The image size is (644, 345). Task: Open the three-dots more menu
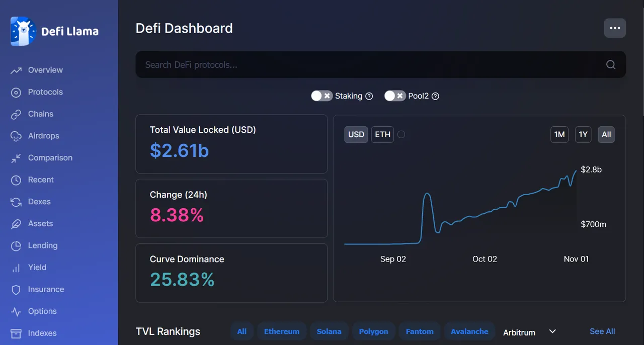point(615,28)
